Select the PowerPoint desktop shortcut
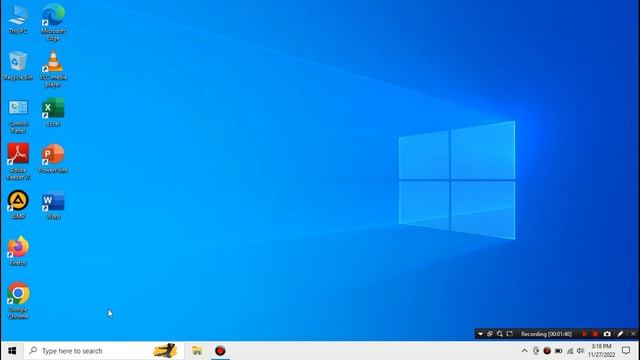The image size is (640, 360). 53,158
